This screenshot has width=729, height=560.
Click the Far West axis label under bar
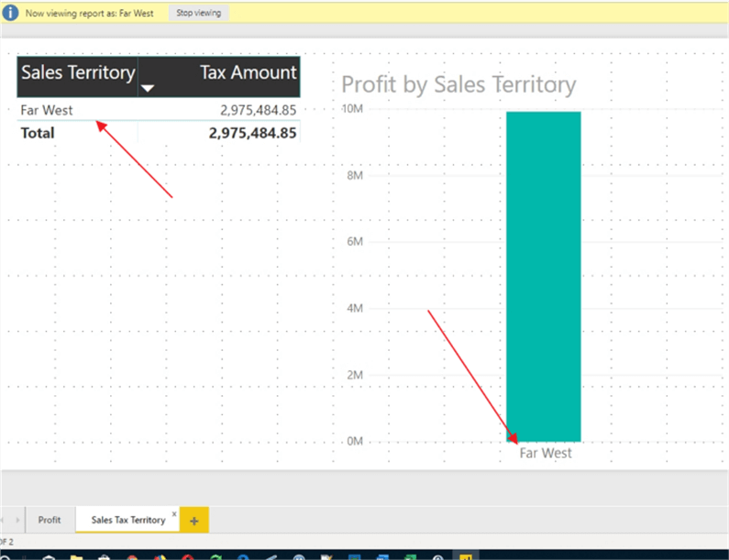(x=546, y=453)
